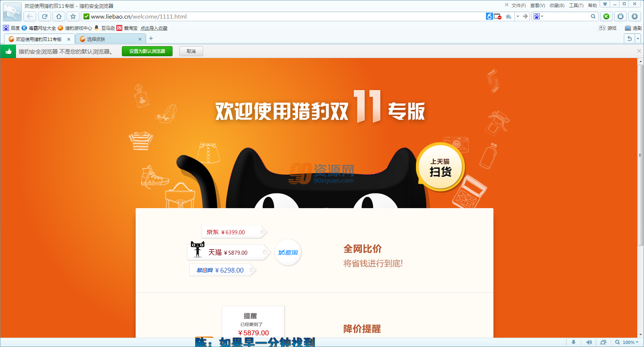
Task: Restore closed tab with undo arrow
Action: [x=629, y=38]
